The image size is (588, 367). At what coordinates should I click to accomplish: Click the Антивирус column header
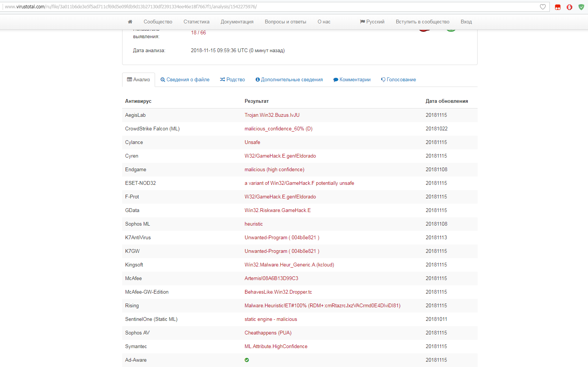(x=138, y=101)
